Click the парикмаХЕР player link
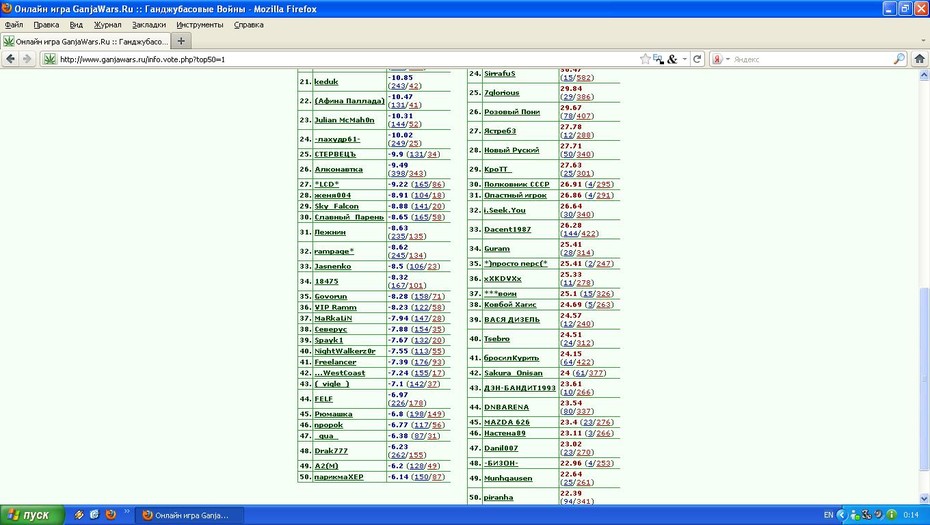Screen dimensions: 930x525 [339, 477]
